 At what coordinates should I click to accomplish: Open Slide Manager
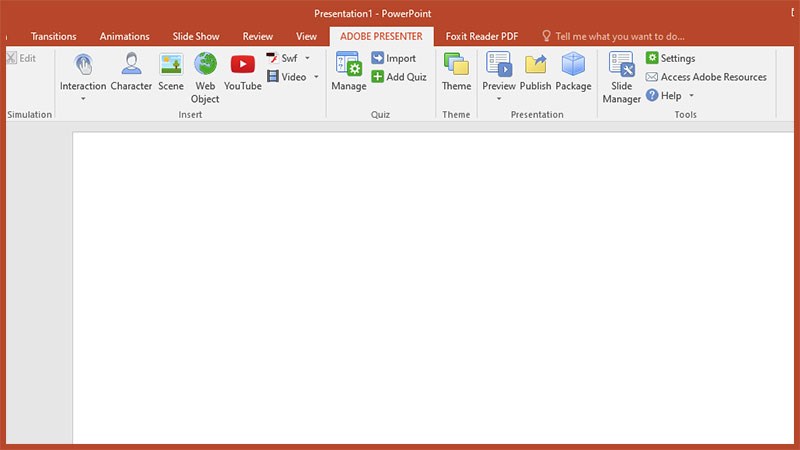tap(621, 78)
